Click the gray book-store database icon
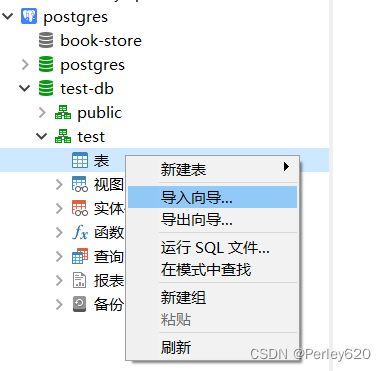The height and width of the screenshot is (371, 386). [x=46, y=40]
